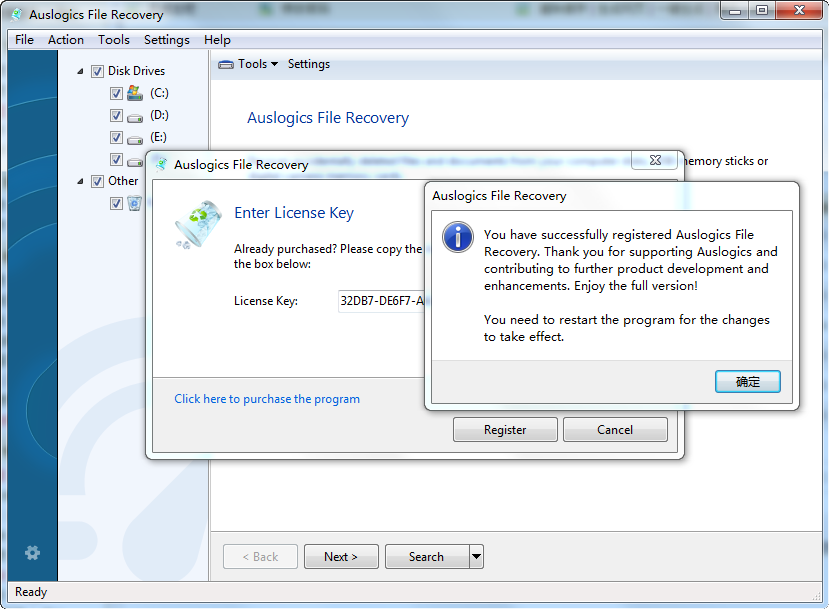
Task: Open the Search button dropdown arrow
Action: 476,557
